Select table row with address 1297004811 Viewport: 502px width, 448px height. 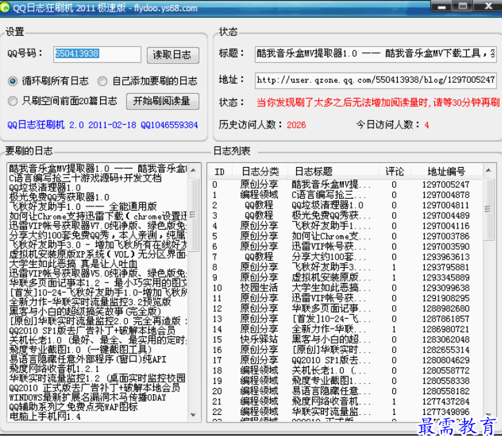(x=345, y=205)
